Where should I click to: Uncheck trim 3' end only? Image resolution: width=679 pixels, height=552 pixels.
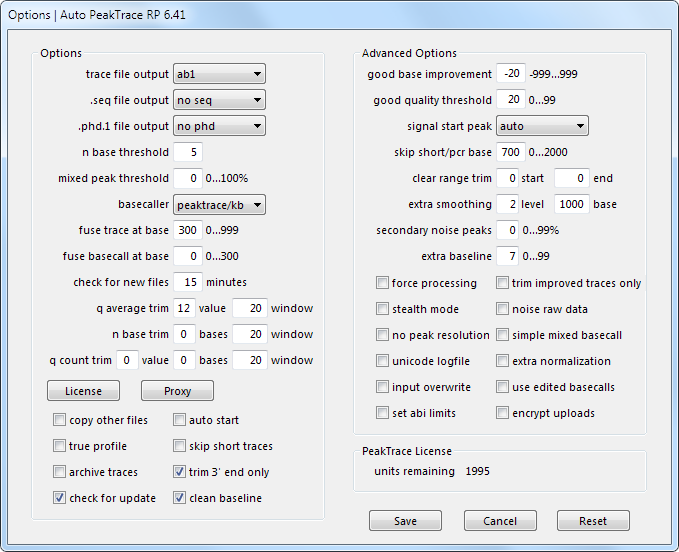click(179, 471)
